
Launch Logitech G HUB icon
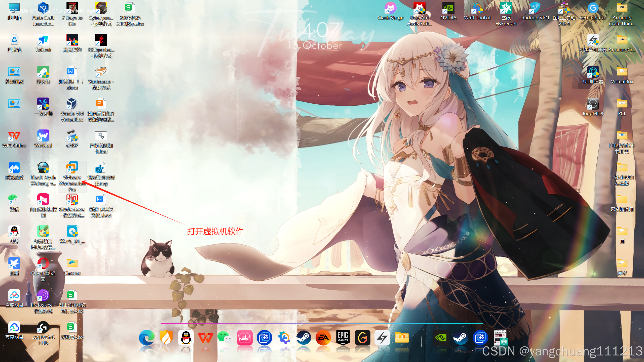[x=43, y=334]
